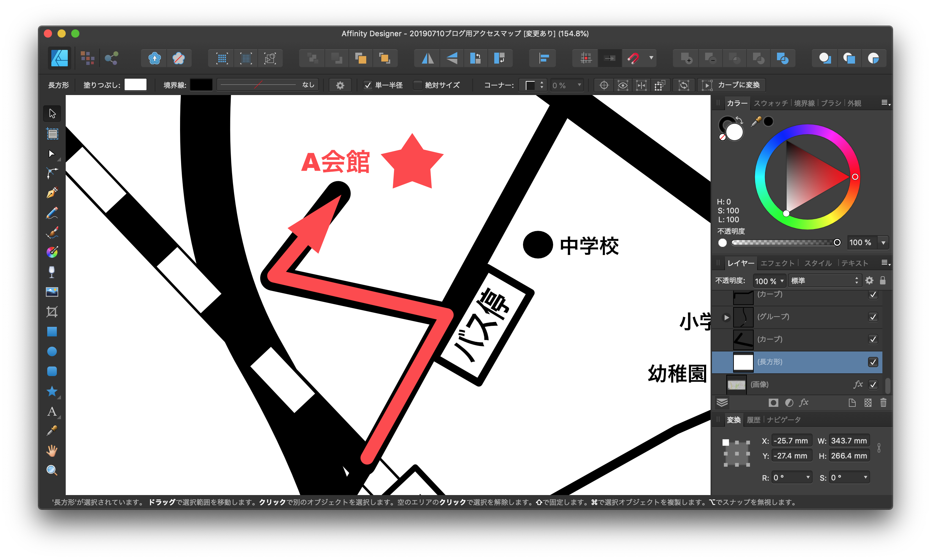Enable the 絶対サイズ checkbox

tap(417, 85)
